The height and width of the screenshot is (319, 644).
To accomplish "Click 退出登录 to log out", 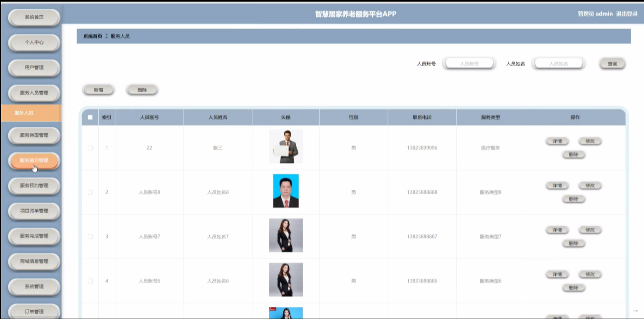I will [626, 14].
